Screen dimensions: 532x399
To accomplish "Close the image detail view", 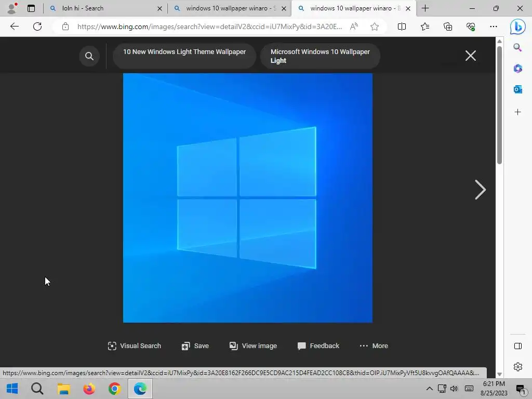I will (x=471, y=56).
